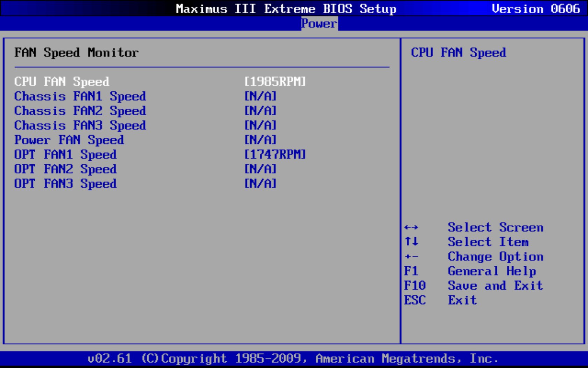
Task: Click the American Megatrends copyright footer
Action: point(293,359)
